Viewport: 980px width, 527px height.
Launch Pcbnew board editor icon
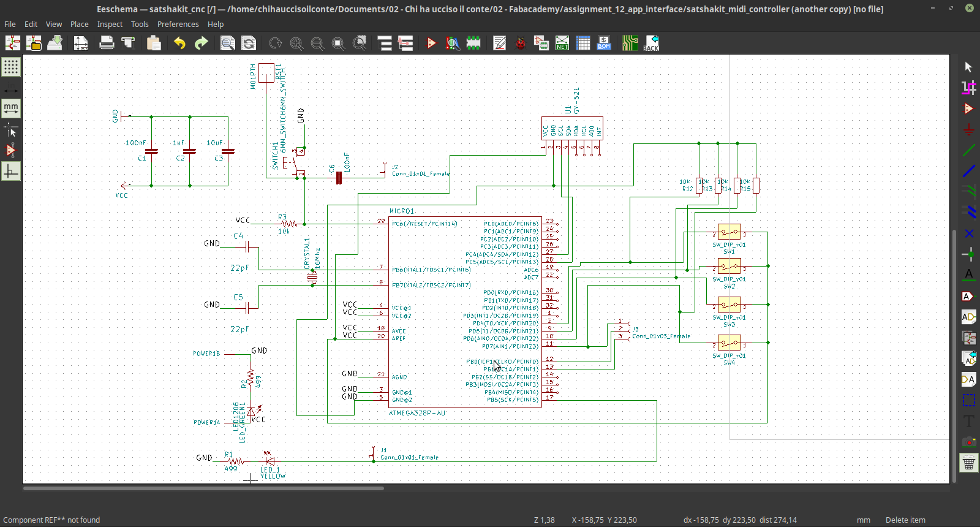click(x=630, y=43)
